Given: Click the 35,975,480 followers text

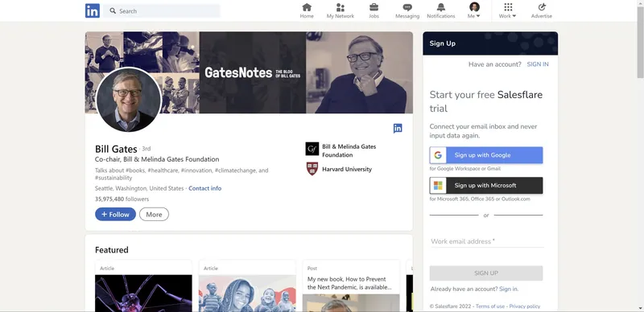Looking at the screenshot, I should pos(122,199).
